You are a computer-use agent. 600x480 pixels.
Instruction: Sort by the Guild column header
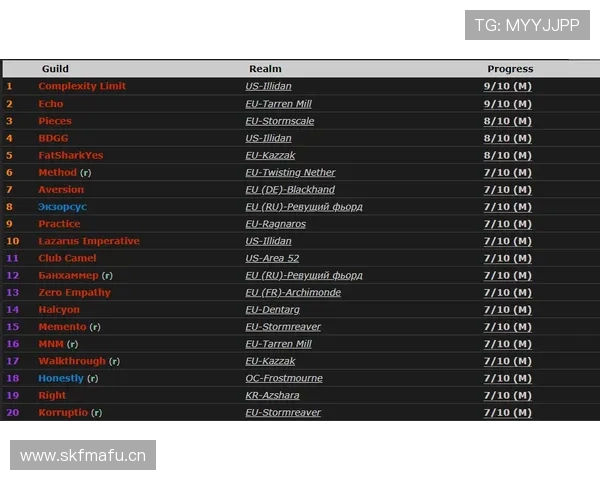point(55,69)
